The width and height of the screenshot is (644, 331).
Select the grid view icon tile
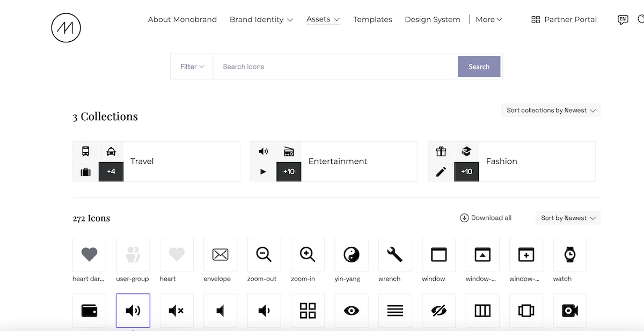[308, 310]
